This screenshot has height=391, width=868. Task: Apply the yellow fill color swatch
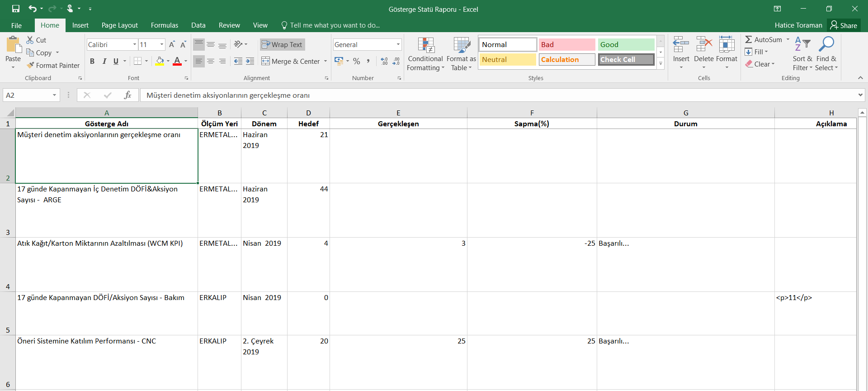(160, 61)
